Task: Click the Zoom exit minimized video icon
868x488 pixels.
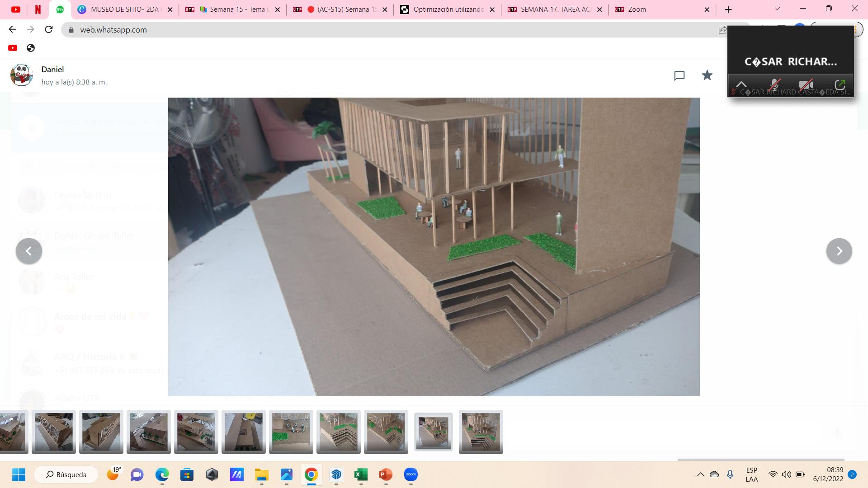Action: point(840,84)
